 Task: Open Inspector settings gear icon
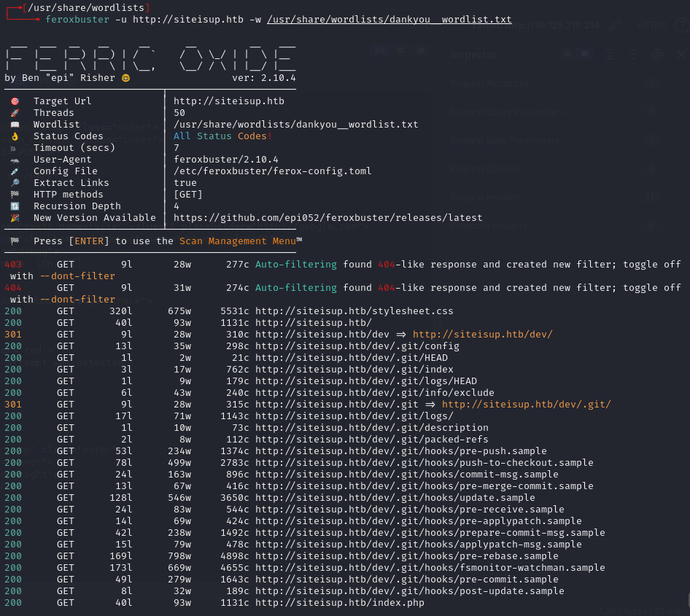tap(657, 55)
